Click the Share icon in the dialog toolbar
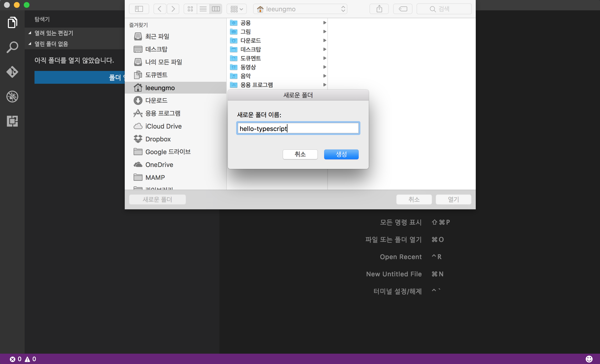This screenshot has height=364, width=600. point(379,9)
